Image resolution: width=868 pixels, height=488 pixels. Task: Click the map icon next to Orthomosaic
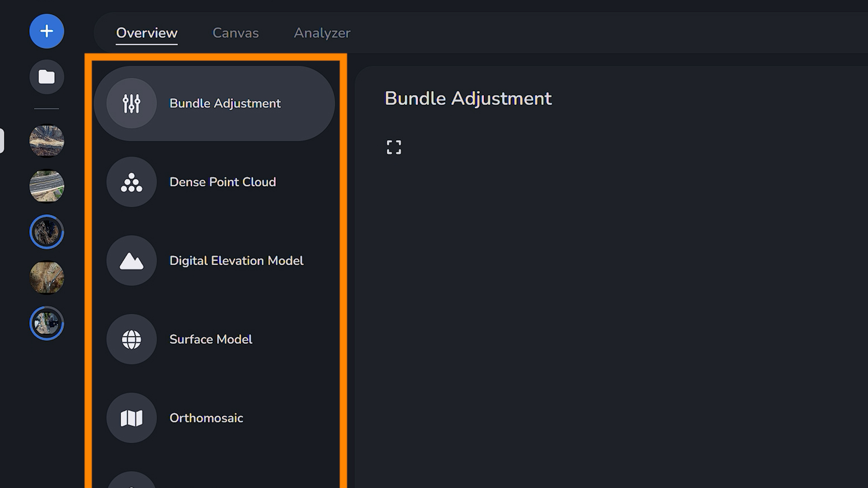pos(131,418)
